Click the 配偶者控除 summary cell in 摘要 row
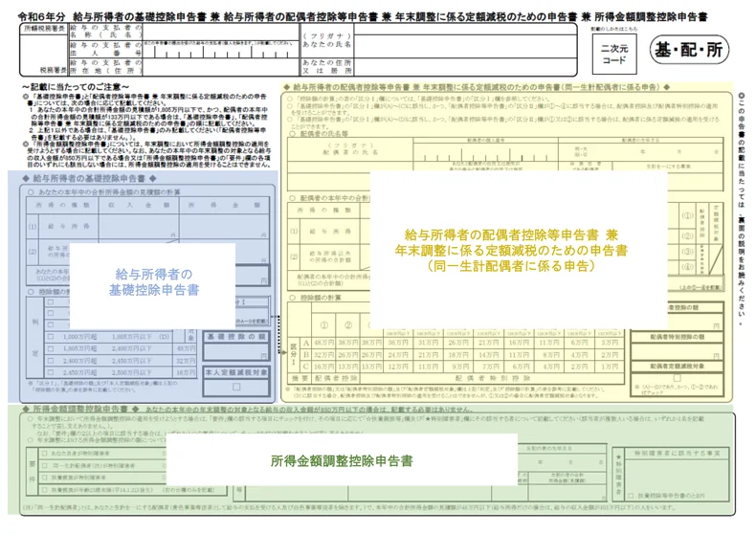 (x=336, y=378)
